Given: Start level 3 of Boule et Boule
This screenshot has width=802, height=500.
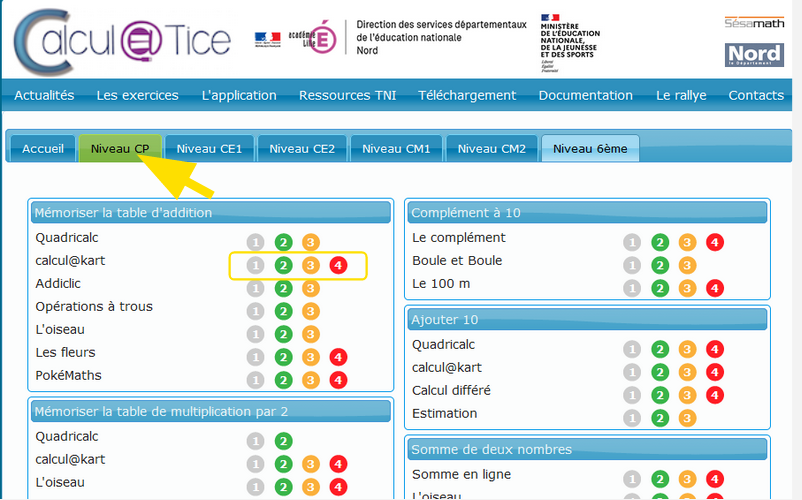Looking at the screenshot, I should point(687,265).
